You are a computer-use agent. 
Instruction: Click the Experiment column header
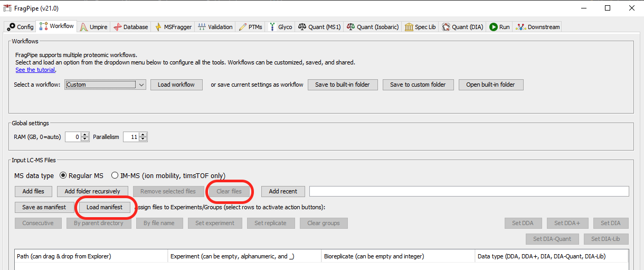coord(245,256)
